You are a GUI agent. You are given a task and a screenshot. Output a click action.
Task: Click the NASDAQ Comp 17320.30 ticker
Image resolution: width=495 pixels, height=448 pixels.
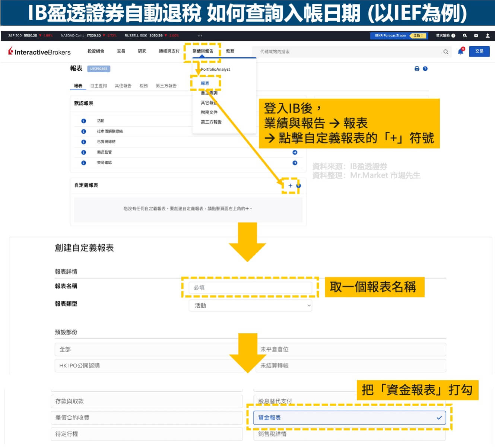point(89,36)
